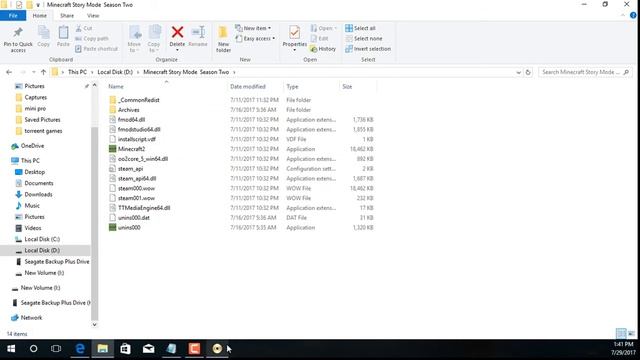Click the Refresh button

pyautogui.click(x=528, y=72)
